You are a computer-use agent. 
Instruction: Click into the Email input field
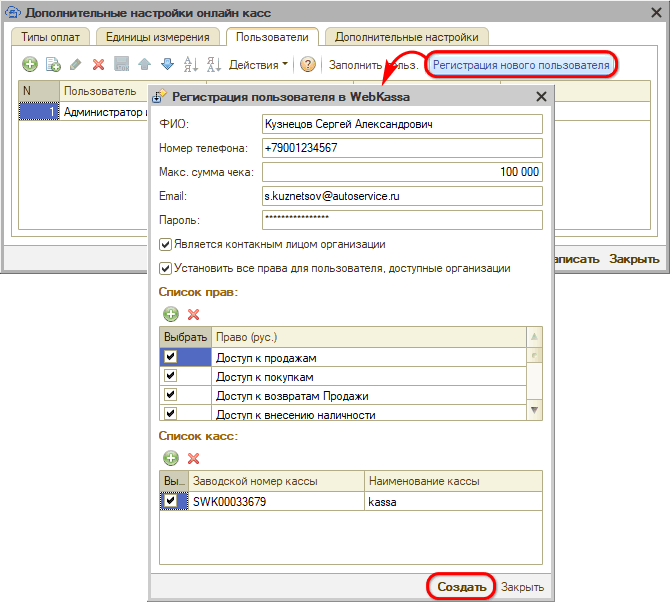(400, 196)
